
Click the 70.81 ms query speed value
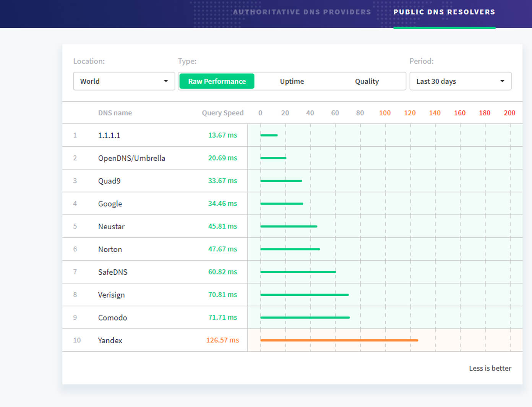(222, 295)
